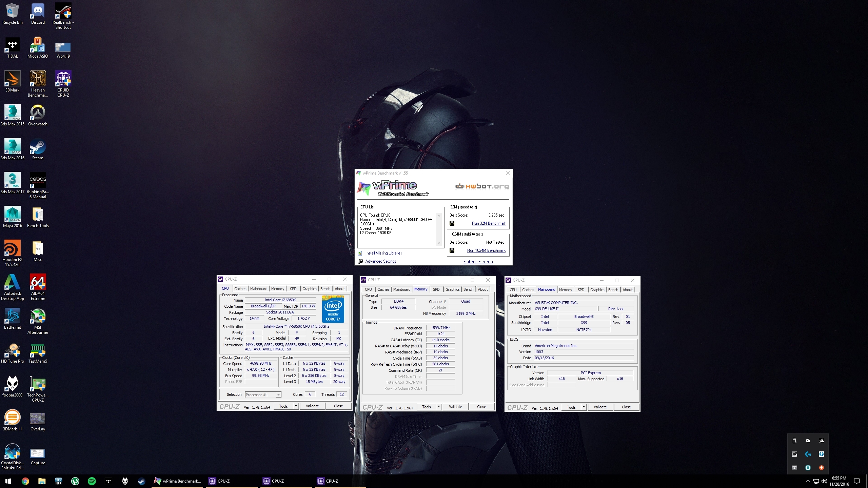
Task: Open the Maya 2016 icon
Action: (13, 217)
